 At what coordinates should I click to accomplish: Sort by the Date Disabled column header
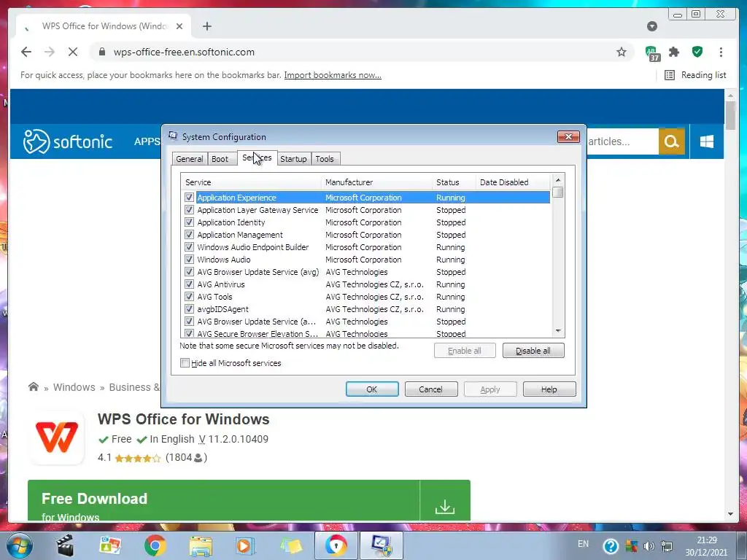pos(513,182)
